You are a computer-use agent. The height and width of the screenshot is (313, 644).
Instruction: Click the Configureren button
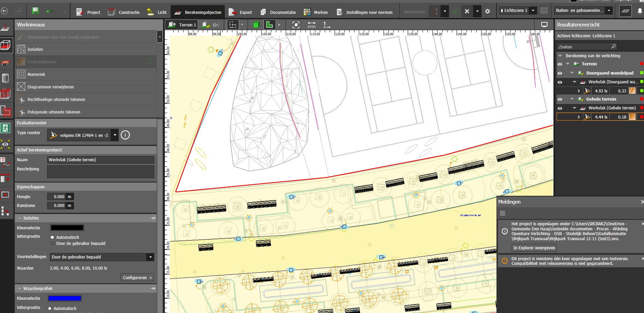[137, 278]
